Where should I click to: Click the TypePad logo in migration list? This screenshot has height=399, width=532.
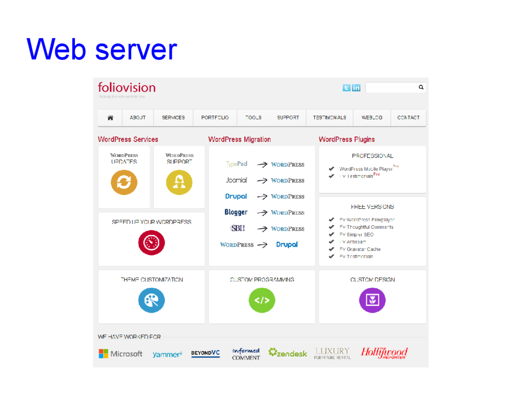236,164
